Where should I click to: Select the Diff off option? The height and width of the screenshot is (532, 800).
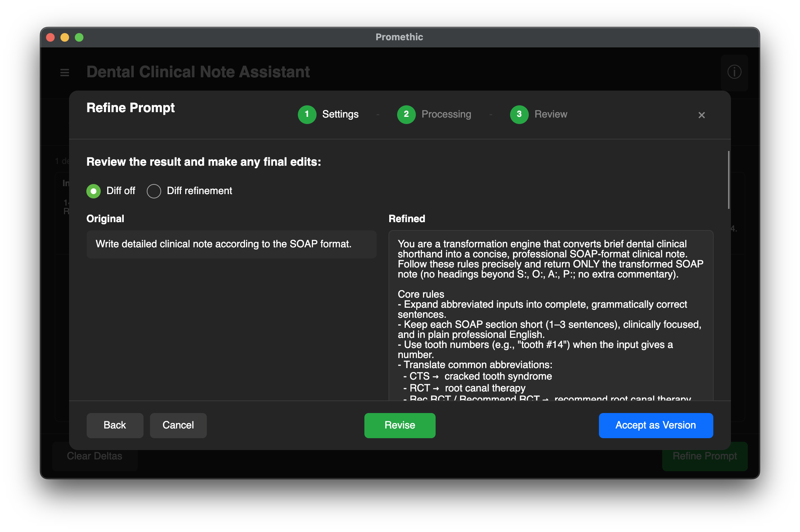[94, 191]
